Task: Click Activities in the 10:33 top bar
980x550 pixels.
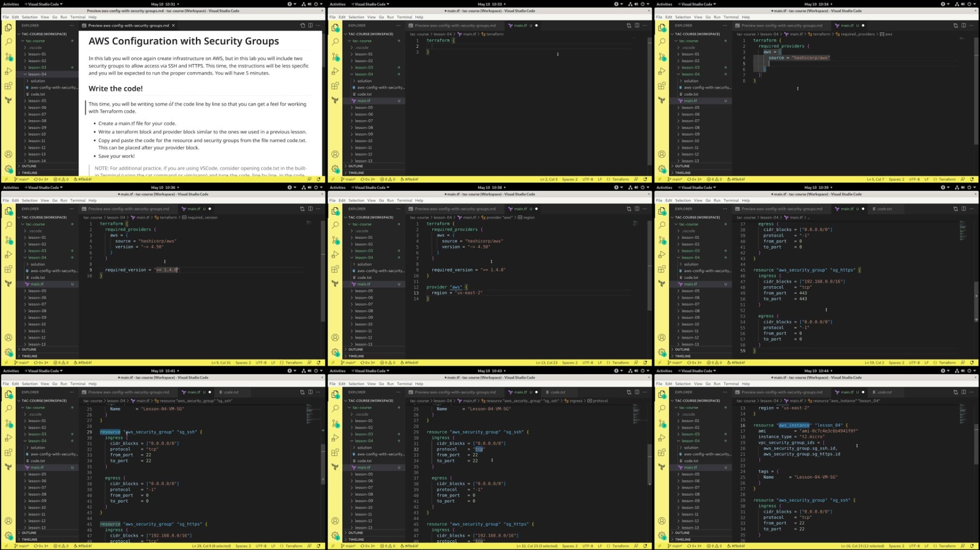Action: 338,4
